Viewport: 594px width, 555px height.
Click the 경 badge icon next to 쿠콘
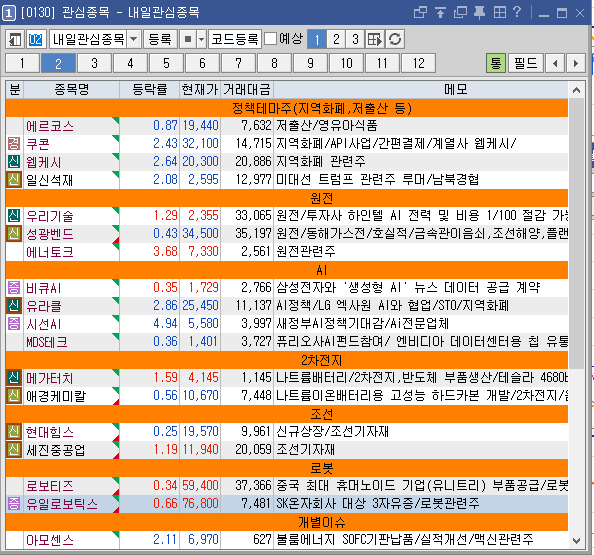[14, 144]
